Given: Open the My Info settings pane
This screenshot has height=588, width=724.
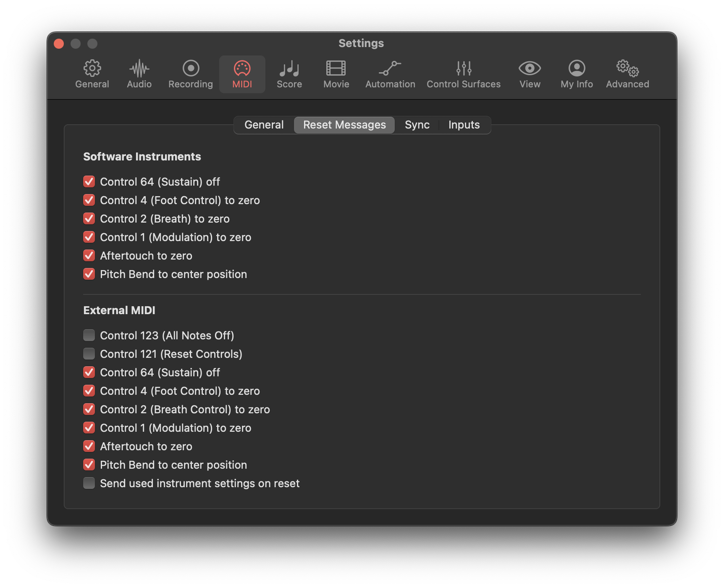Looking at the screenshot, I should click(x=576, y=73).
